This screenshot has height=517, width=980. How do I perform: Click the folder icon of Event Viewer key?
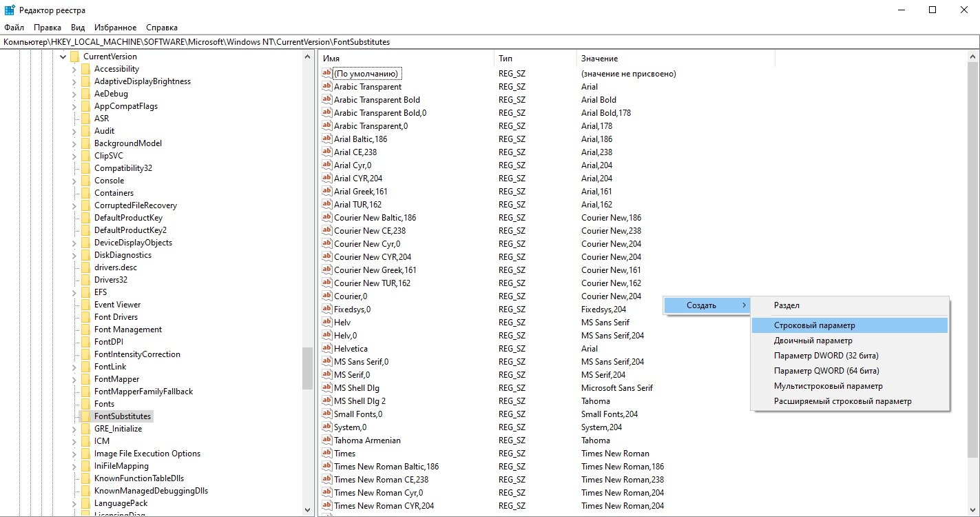pyautogui.click(x=85, y=305)
